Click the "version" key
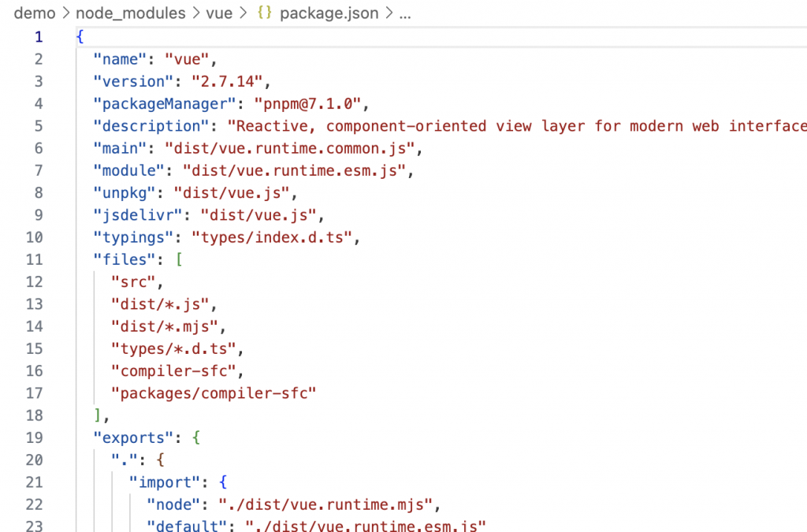This screenshot has height=532, width=807. (x=134, y=81)
